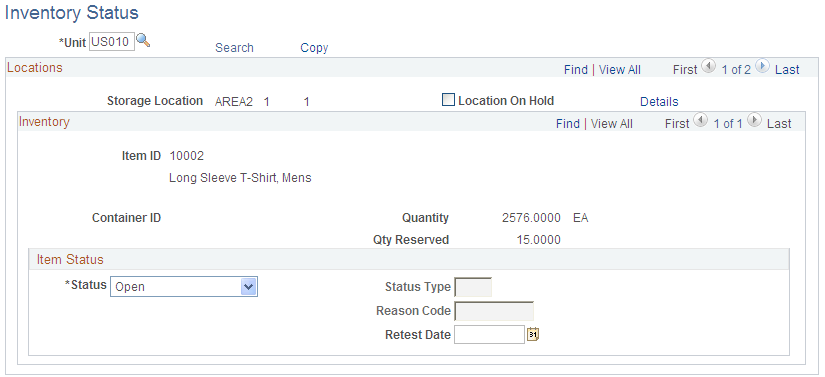Click the Unit lookup magnifier icon
Image resolution: width=825 pixels, height=377 pixels.
click(x=143, y=40)
